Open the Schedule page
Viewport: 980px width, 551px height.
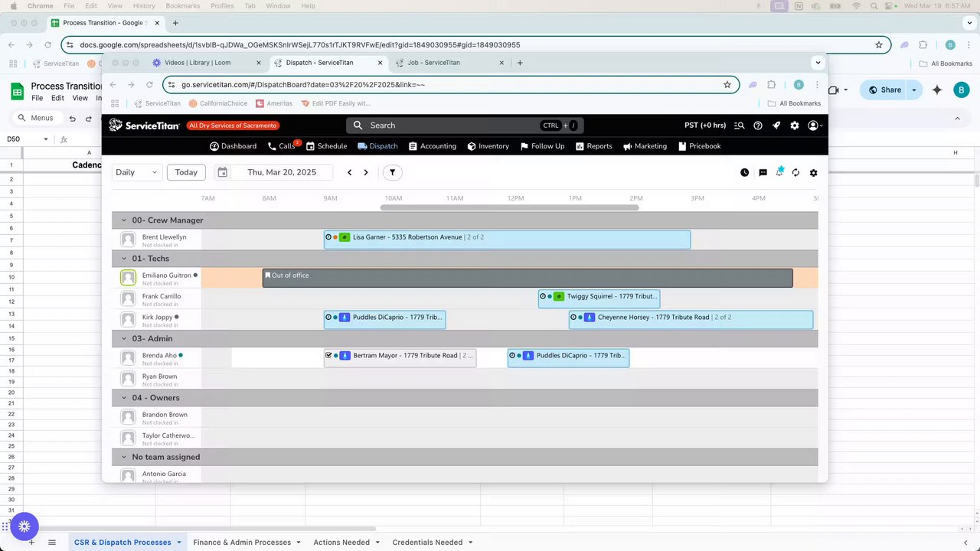327,146
